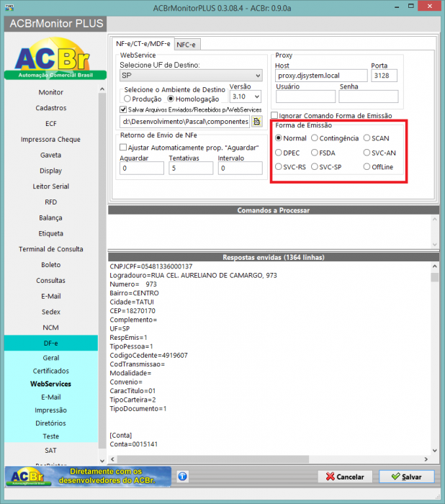Screen dimensions: 445x504
Task: Open Certificados under DF-e
Action: (51, 371)
